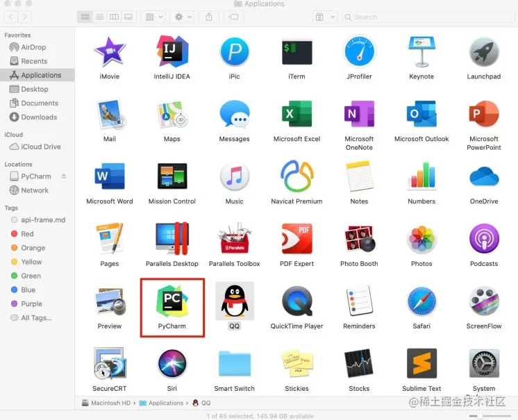
Task: Switch to list view in toolbar
Action: [99, 17]
